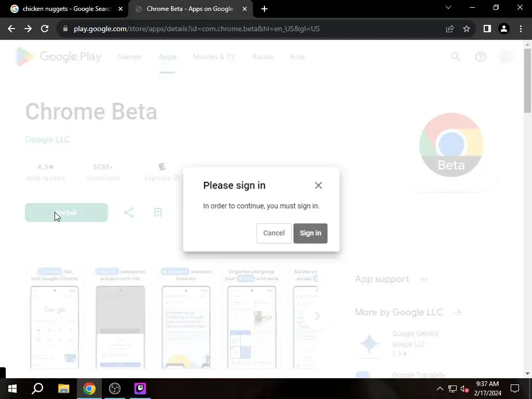Open File Explorer from taskbar
532x399 pixels.
pyautogui.click(x=63, y=389)
